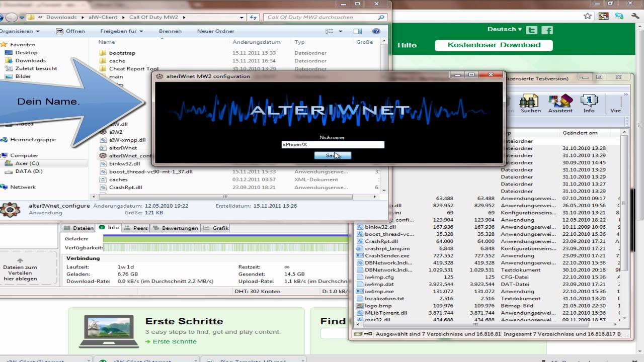
Task: Select boost_thread-vc90-mt-1_37.dll file
Action: coord(150,171)
